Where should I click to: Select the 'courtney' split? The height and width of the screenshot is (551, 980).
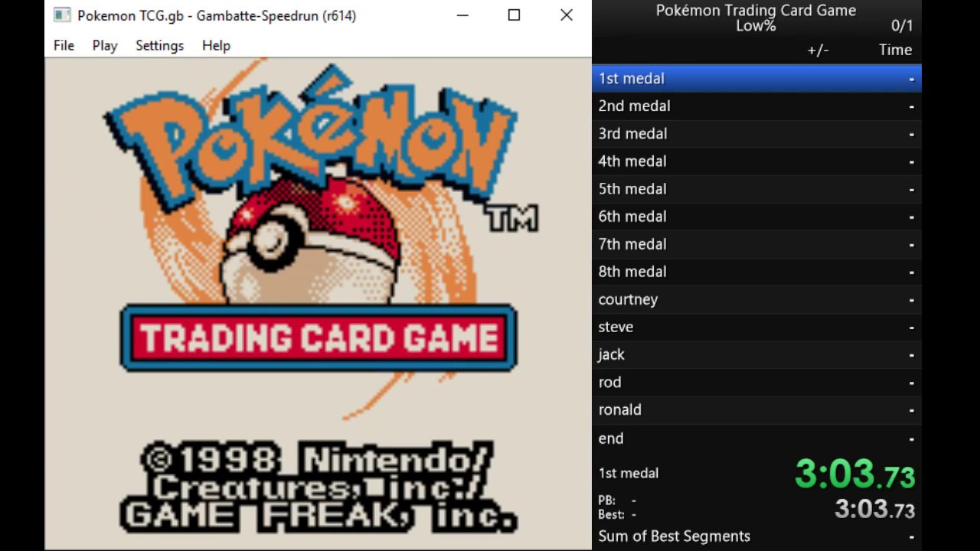756,299
